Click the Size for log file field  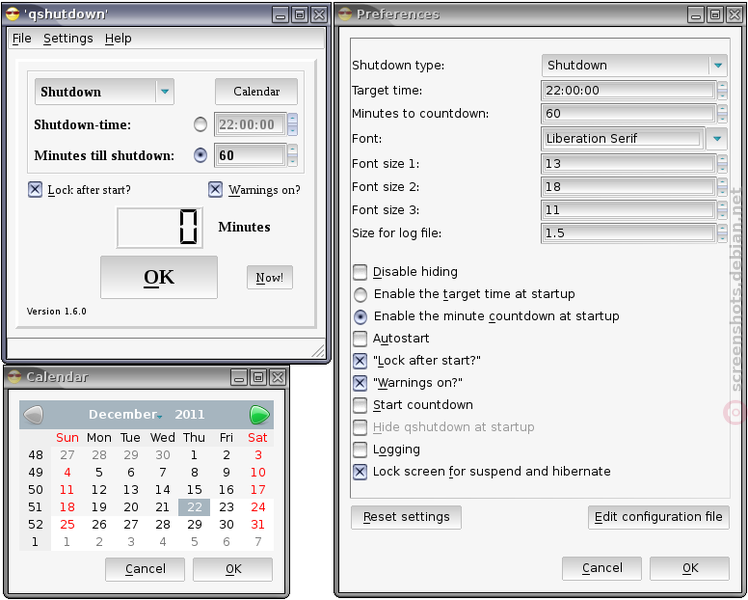(628, 233)
